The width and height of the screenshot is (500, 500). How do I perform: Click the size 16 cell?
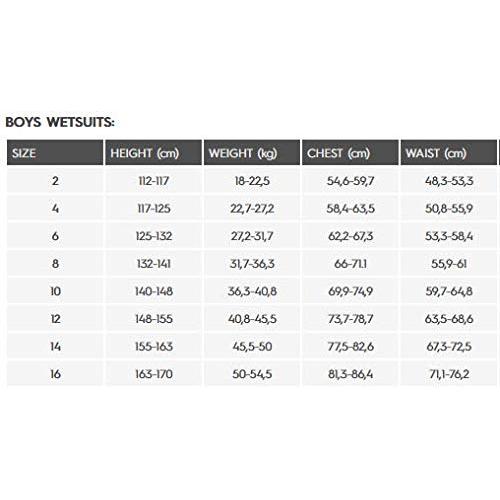tap(55, 374)
